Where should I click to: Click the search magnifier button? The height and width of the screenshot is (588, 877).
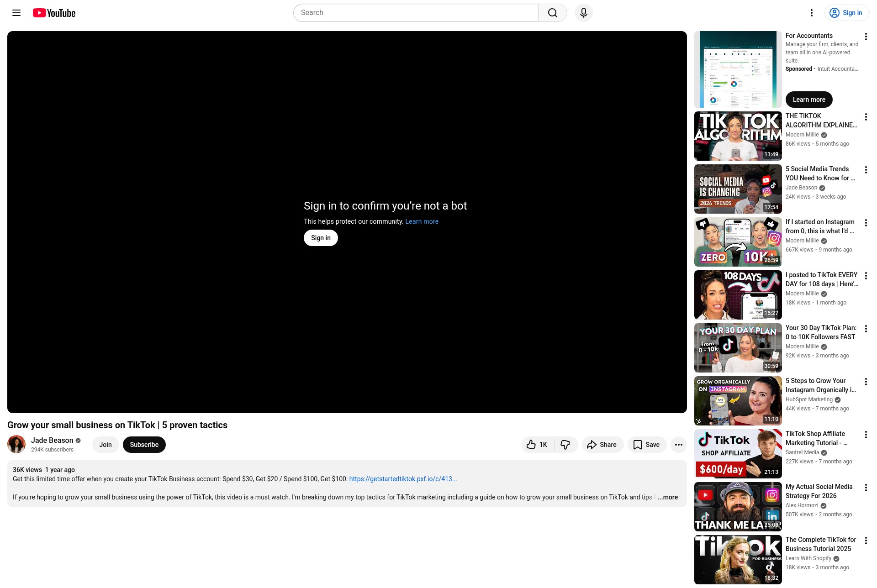pyautogui.click(x=553, y=13)
